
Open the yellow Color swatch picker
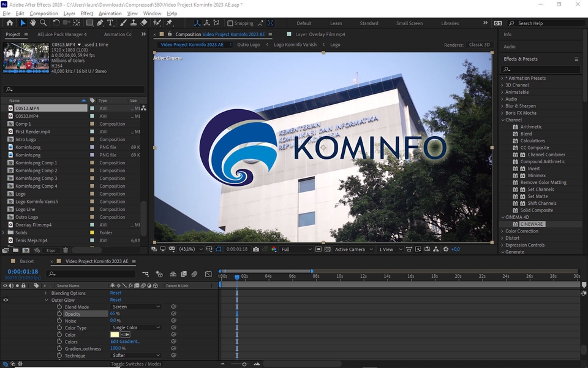point(114,335)
